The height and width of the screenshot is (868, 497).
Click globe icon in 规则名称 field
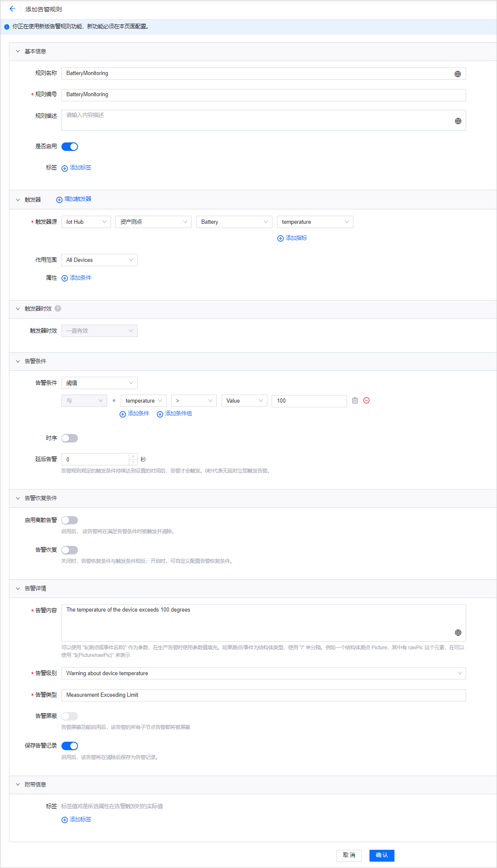click(458, 74)
